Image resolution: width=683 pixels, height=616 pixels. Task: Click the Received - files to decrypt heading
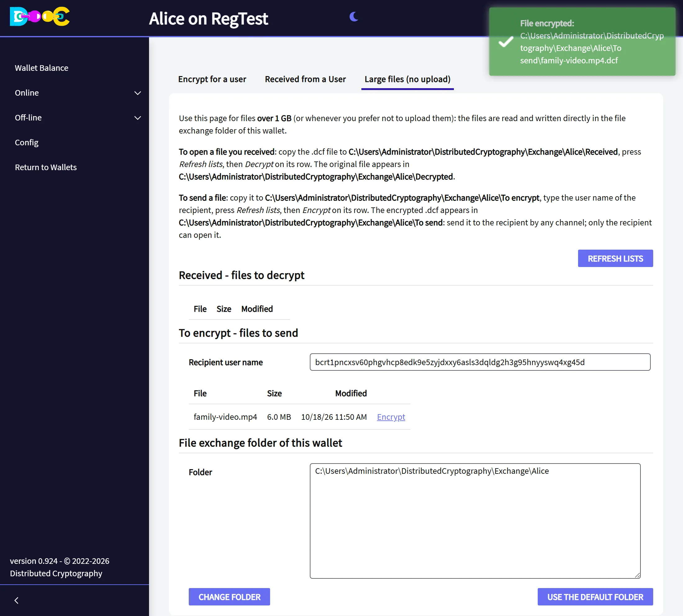241,275
